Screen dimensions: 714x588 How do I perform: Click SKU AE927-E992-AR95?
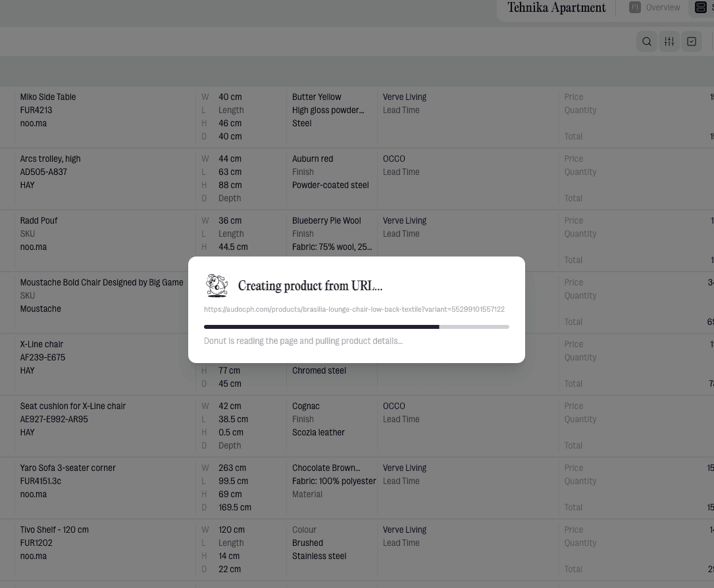tap(54, 420)
